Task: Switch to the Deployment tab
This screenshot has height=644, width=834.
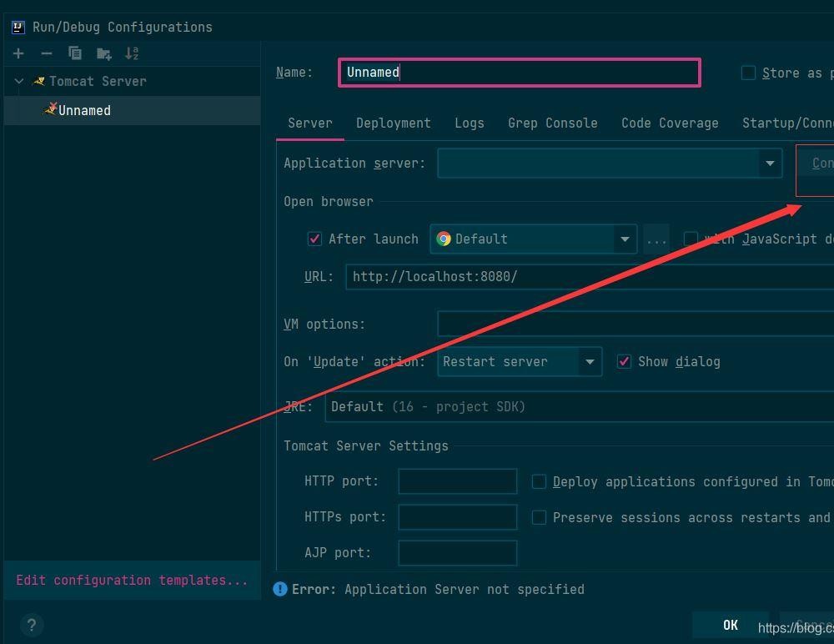Action: (x=393, y=123)
